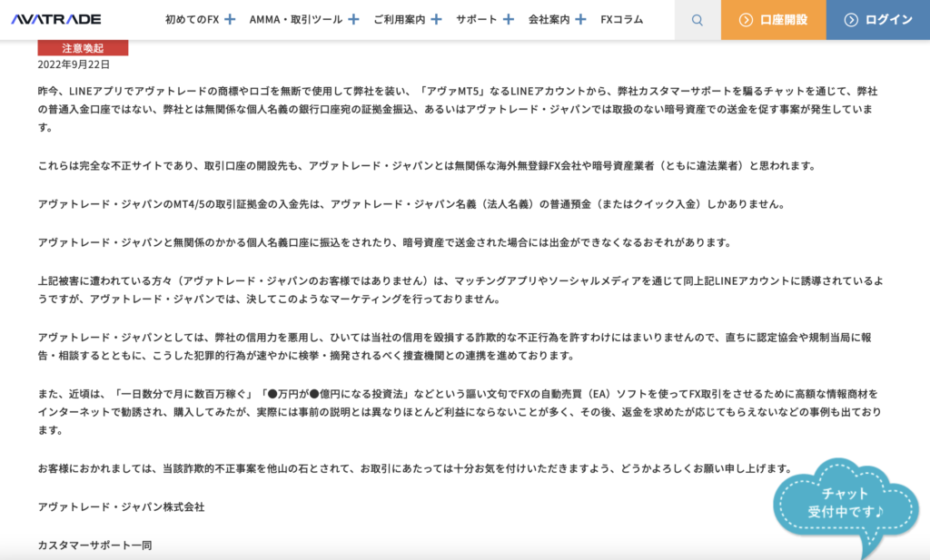Image resolution: width=930 pixels, height=560 pixels.
Task: Click the circular arrow icon in 口座開設
Action: coord(745,18)
